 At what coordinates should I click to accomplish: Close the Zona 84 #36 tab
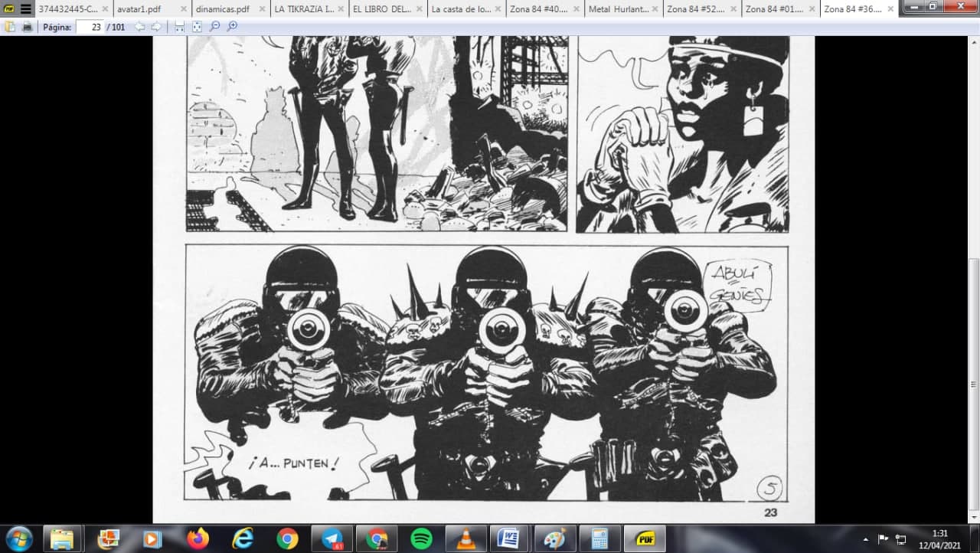point(890,10)
